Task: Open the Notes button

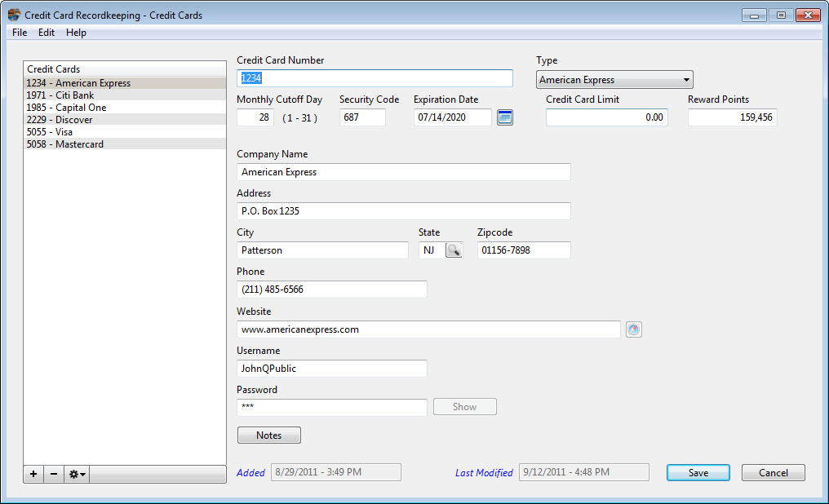Action: click(269, 435)
